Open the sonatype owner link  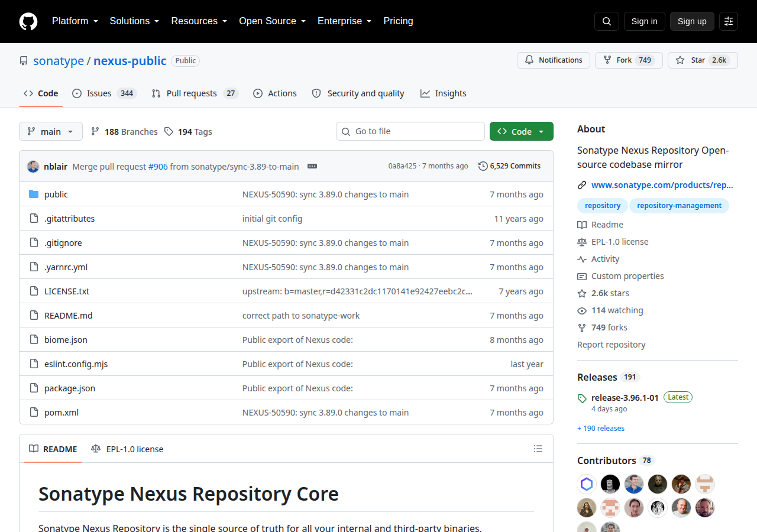[x=59, y=61]
